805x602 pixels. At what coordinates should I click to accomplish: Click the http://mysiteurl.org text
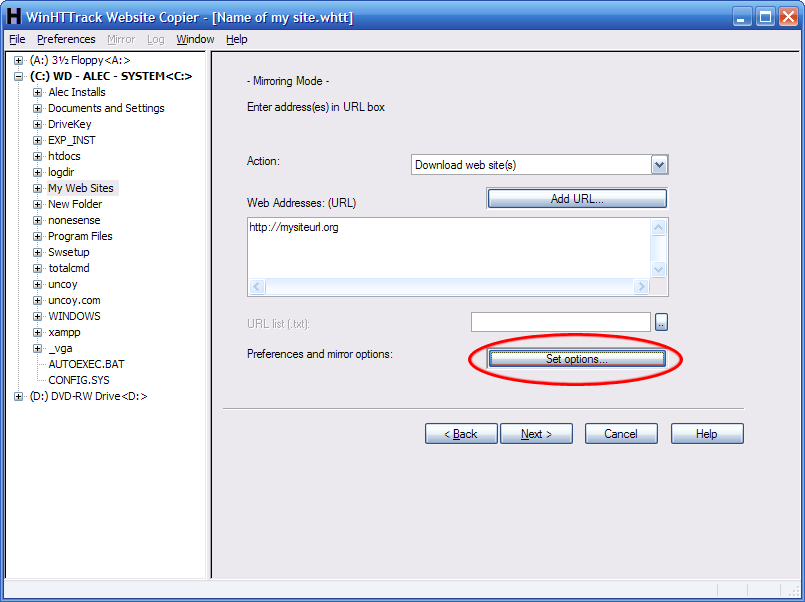pos(294,227)
